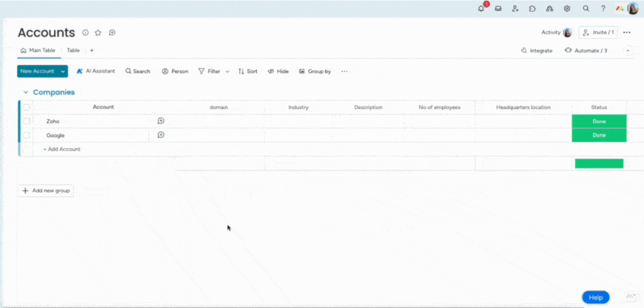Open the Google status Done cell
This screenshot has width=644, height=308.
[x=599, y=135]
